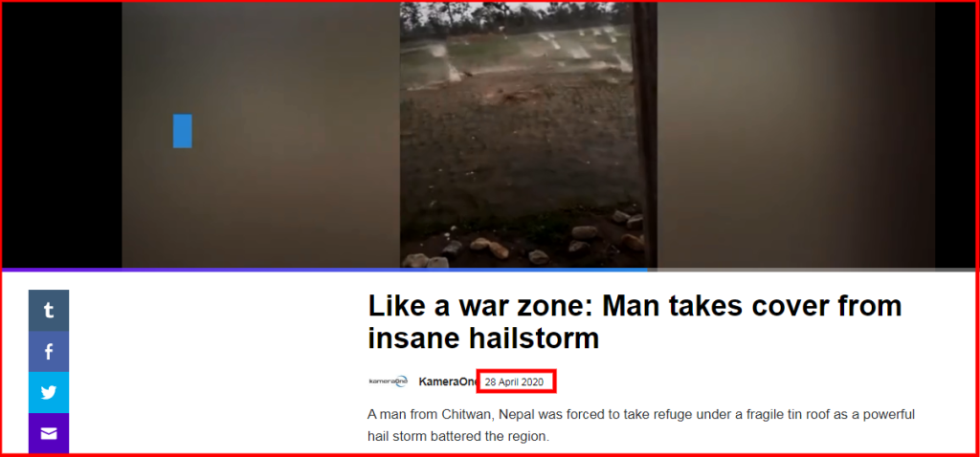This screenshot has width=980, height=457.
Task: Click the words 'insane hailstorm' in the headline
Action: pos(483,338)
